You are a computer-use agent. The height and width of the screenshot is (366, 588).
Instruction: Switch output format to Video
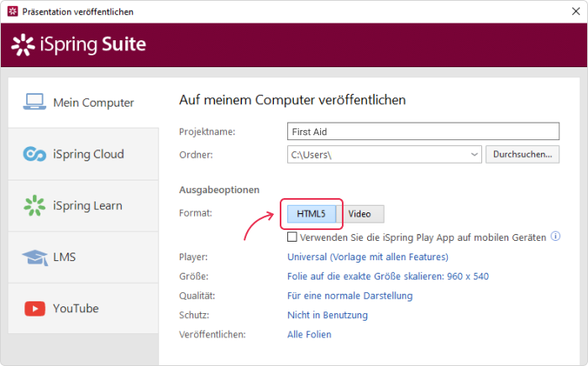(360, 214)
